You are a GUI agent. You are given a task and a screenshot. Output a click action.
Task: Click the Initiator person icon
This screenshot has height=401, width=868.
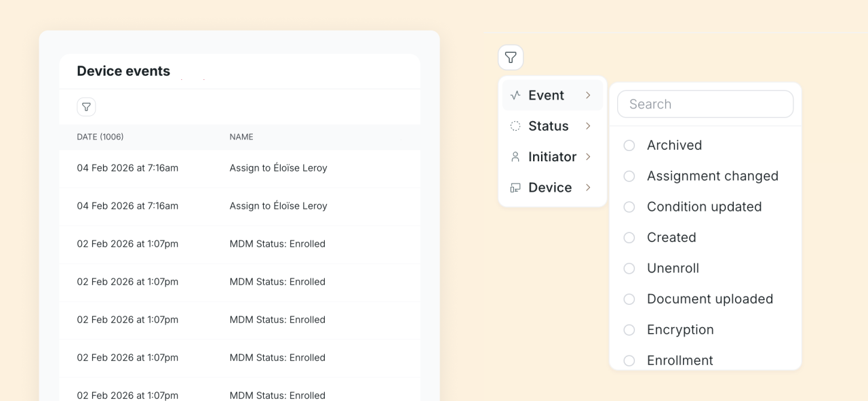pyautogui.click(x=515, y=157)
